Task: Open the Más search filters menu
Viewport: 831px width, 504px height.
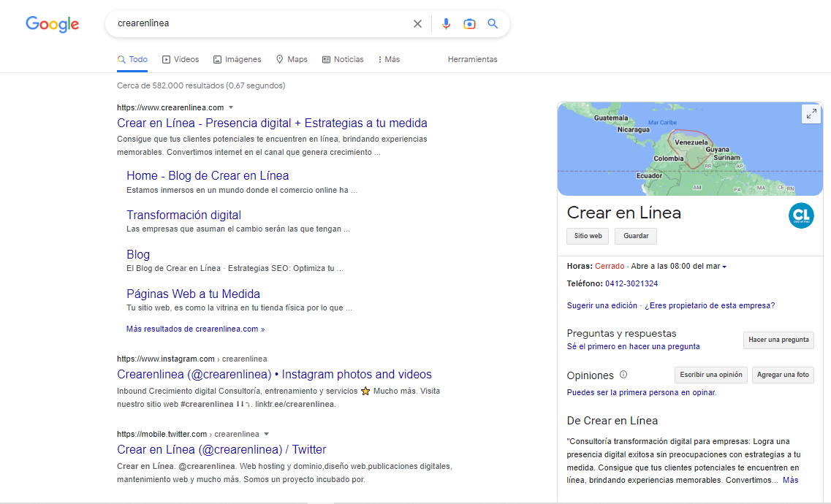Action: [x=389, y=59]
